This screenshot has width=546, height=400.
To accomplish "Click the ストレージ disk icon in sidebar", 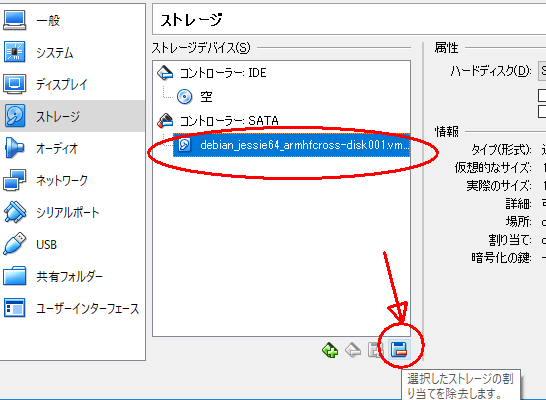I will [x=14, y=116].
